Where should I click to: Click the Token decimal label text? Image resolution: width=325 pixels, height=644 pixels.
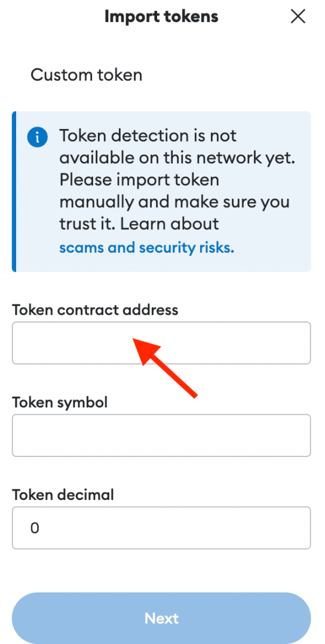point(63,495)
